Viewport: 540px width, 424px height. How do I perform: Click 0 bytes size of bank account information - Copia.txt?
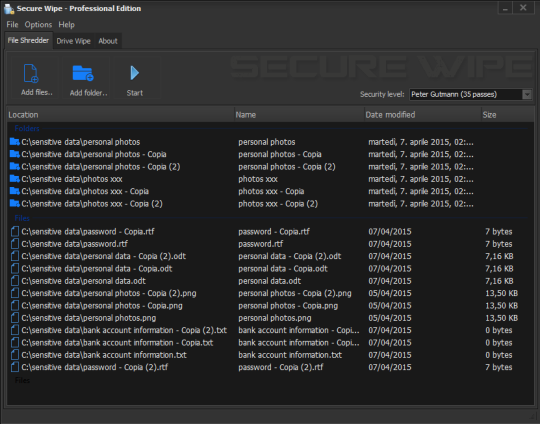click(498, 343)
